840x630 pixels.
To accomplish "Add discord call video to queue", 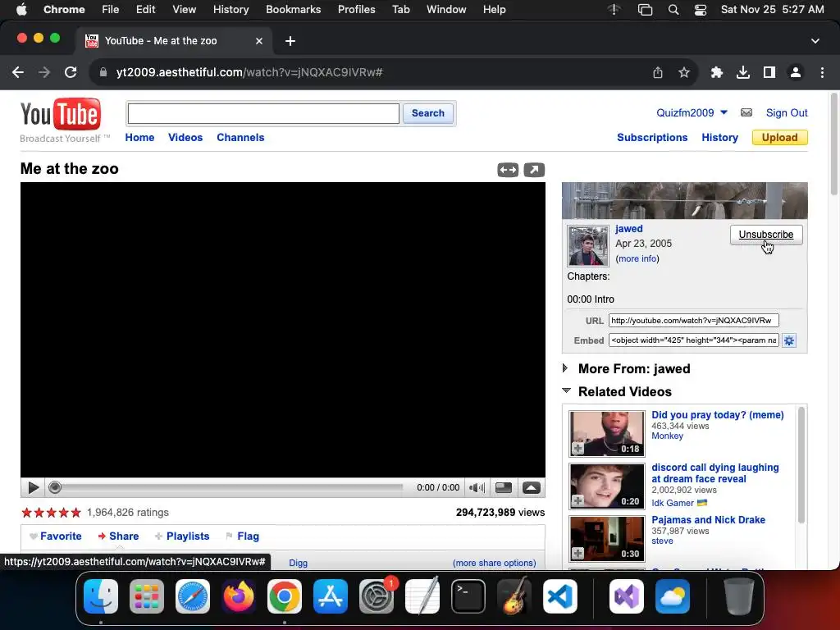I will click(577, 501).
